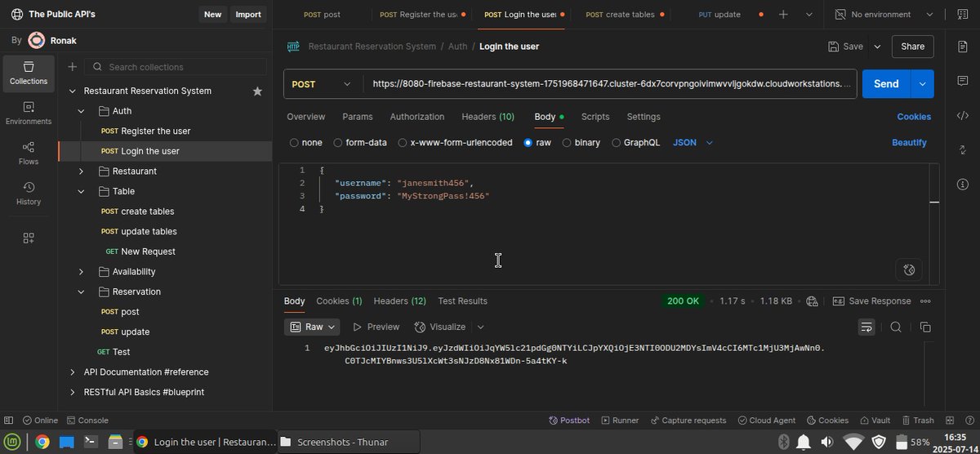
Task: Click the Cookies link in request tabs row
Action: pos(914,117)
